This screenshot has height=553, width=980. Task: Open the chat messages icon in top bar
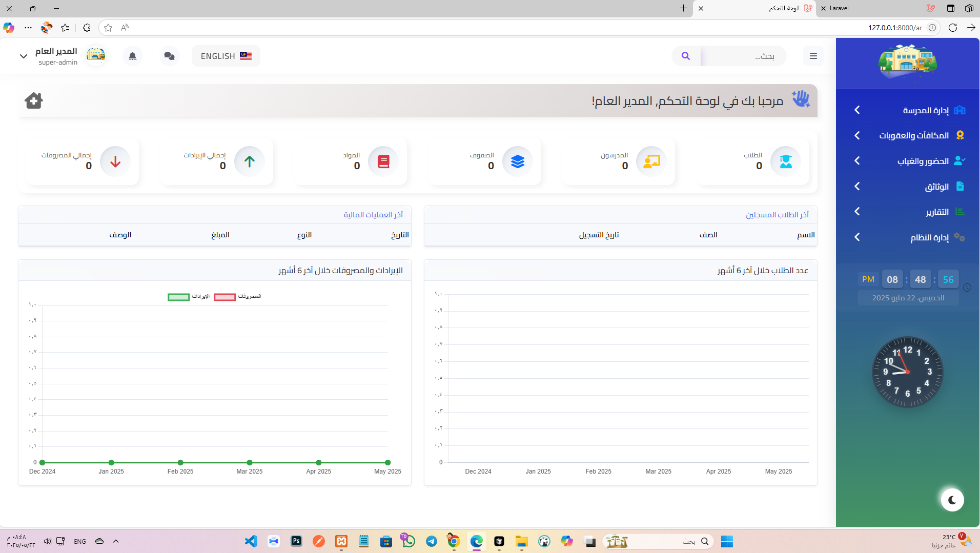pyautogui.click(x=169, y=56)
